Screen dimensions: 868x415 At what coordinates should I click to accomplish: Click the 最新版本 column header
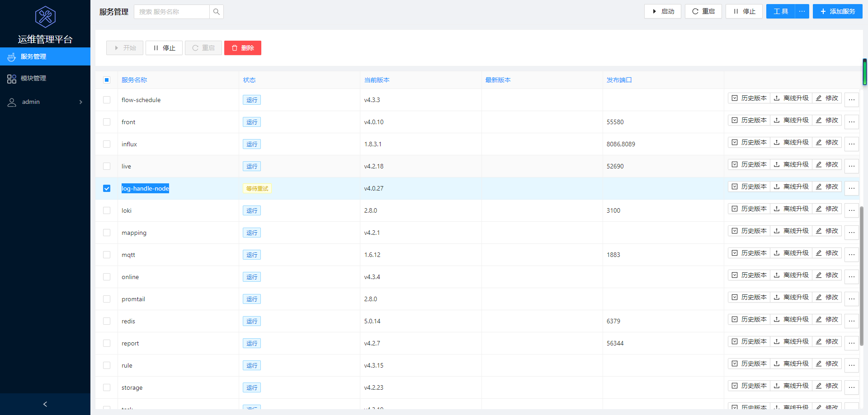(498, 80)
